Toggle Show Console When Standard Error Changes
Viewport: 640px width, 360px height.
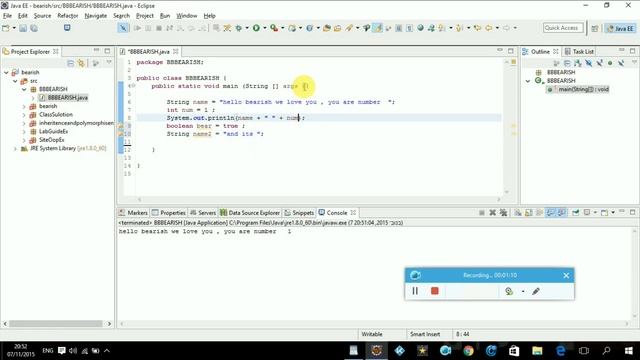(x=562, y=213)
